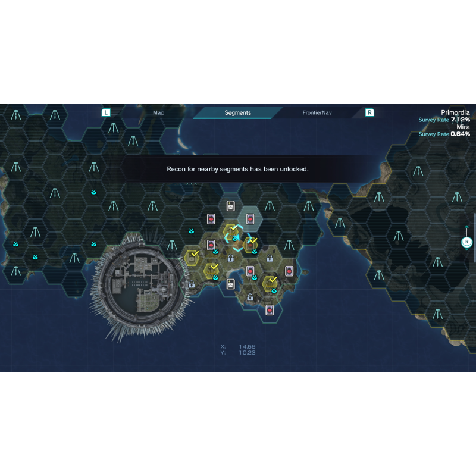Open the FrontierNav tab

317,112
